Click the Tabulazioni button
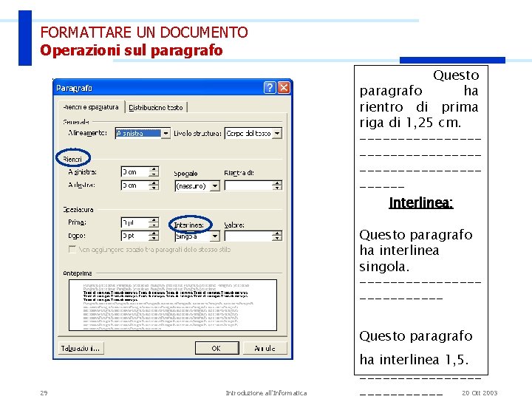Viewport: 532px width, 399px height. coord(81,349)
